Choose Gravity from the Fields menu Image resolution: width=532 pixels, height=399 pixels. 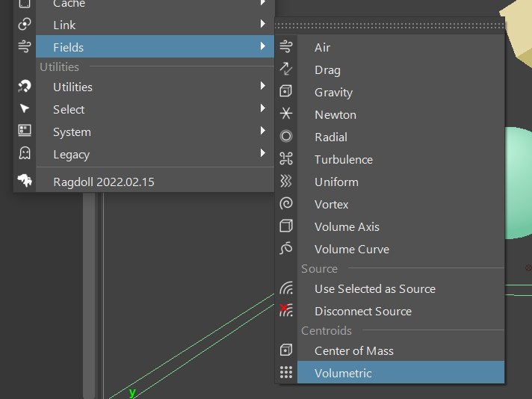(333, 93)
